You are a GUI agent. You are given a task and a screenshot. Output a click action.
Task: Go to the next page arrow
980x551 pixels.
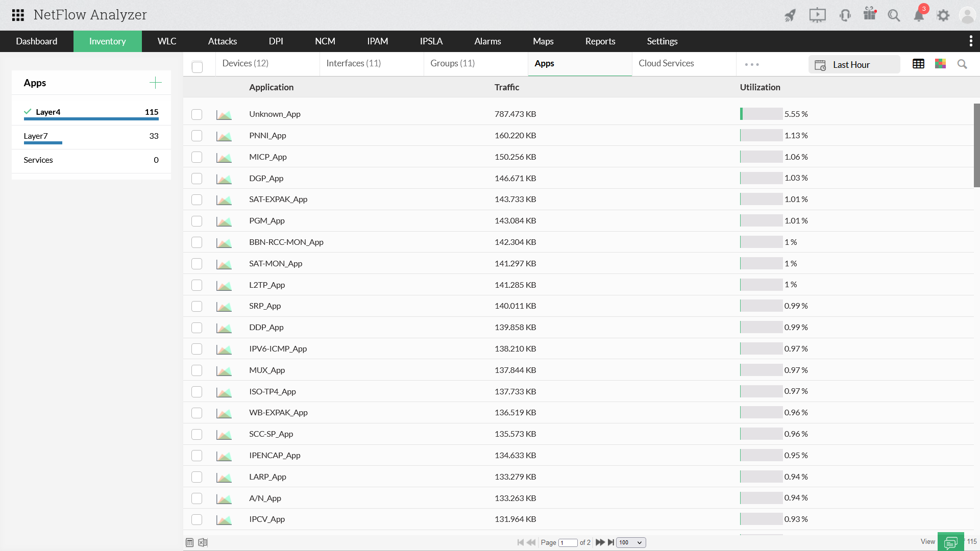[x=600, y=542]
